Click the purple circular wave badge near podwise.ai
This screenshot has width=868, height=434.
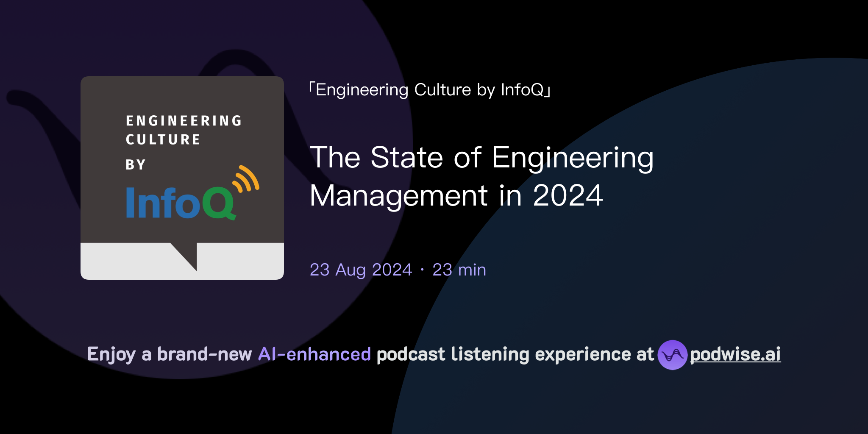[x=673, y=355]
